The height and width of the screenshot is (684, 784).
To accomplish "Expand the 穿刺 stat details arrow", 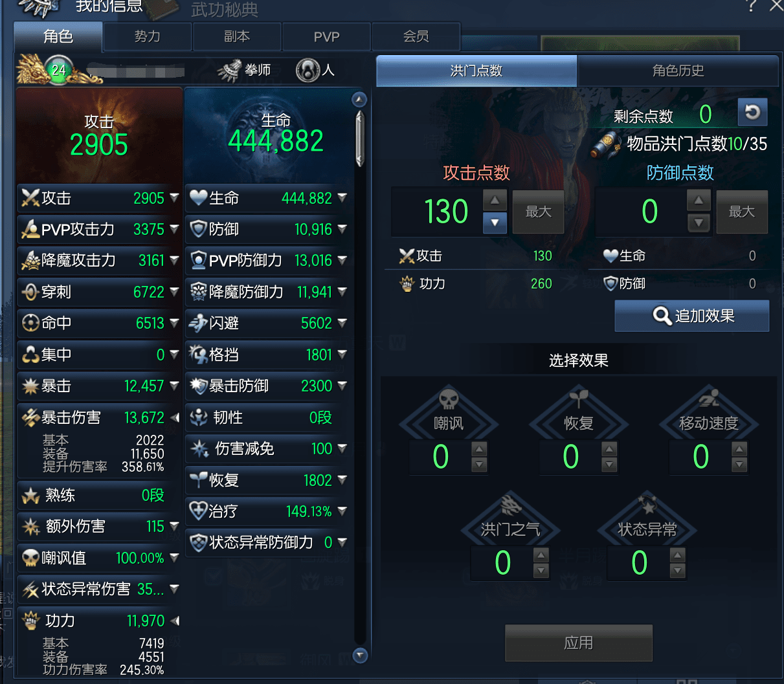I will 174,292.
